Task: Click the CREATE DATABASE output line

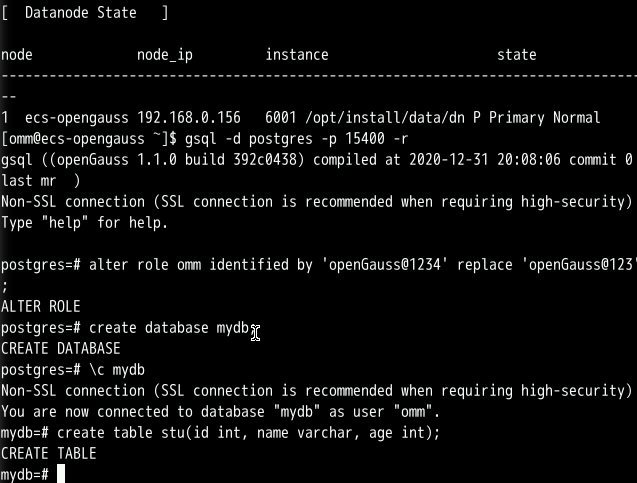Action: click(x=60, y=349)
